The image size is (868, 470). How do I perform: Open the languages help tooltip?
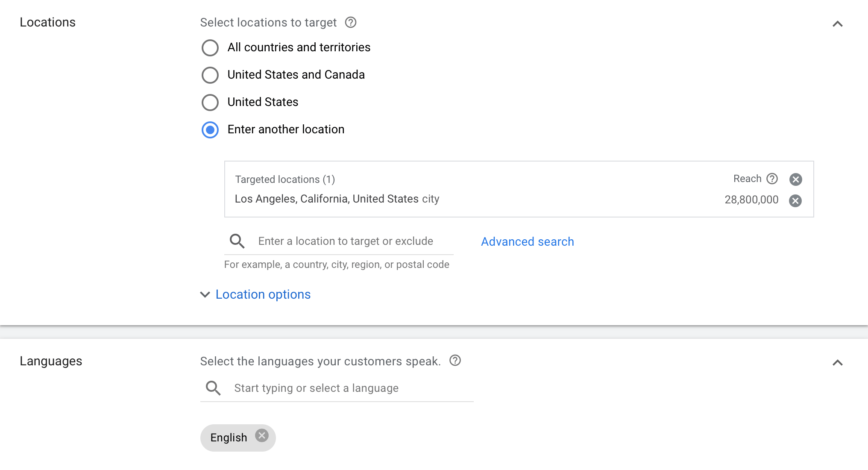(x=455, y=361)
